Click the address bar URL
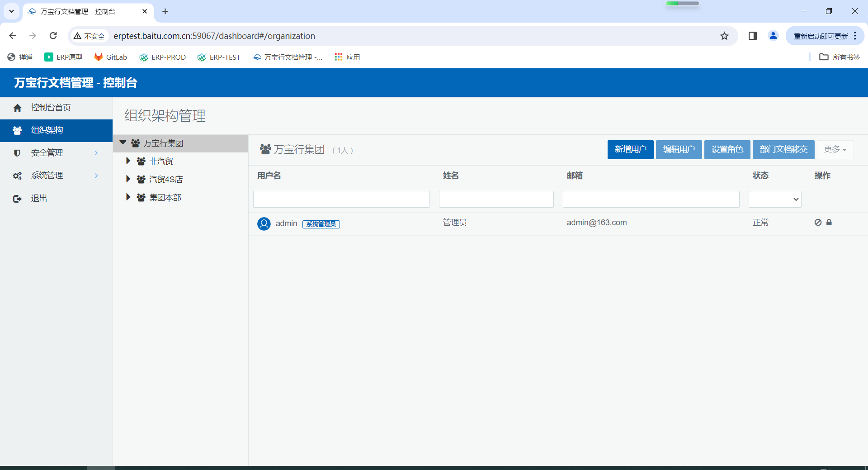Screen dimensions: 868x470 click(x=214, y=36)
